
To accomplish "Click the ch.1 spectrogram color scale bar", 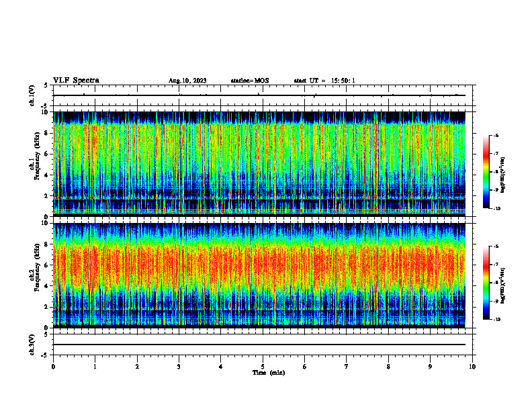I will click(x=486, y=172).
